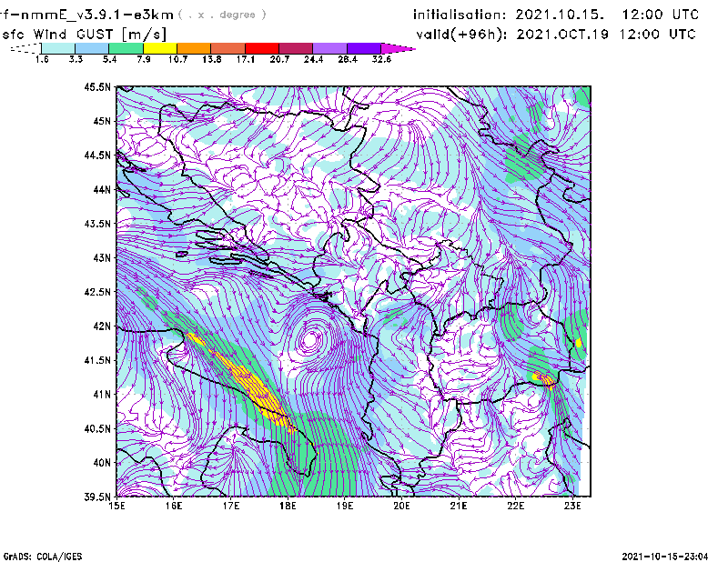
Task: Click the 18E longitude label
Action: tap(288, 506)
